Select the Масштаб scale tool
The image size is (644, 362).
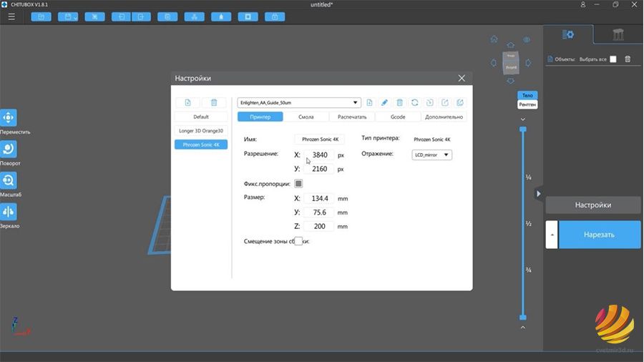(x=9, y=180)
